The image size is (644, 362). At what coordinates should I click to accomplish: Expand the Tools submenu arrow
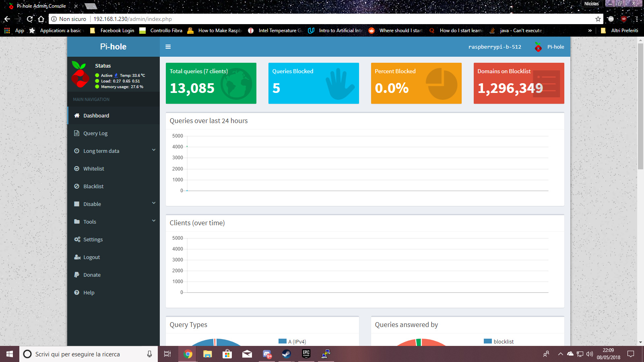point(154,221)
